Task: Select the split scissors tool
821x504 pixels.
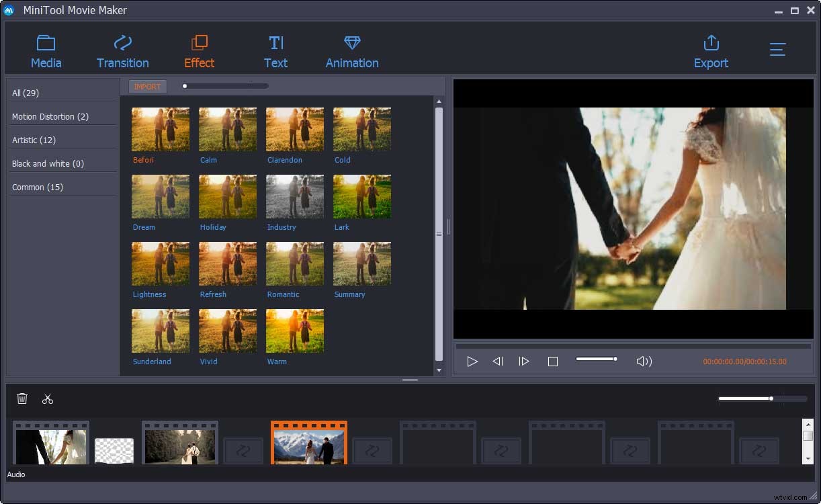Action: 48,398
